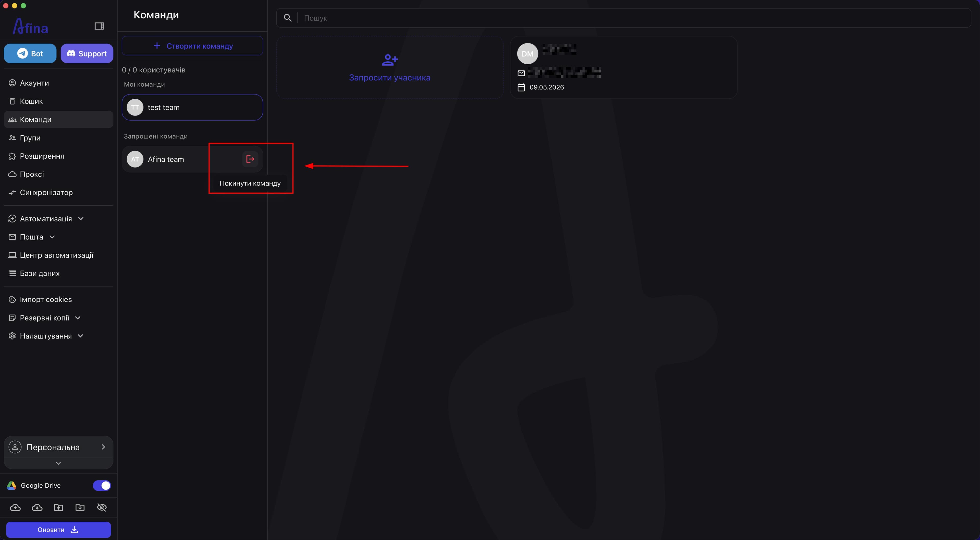Click Створити команду button
The width and height of the screenshot is (980, 540).
[192, 46]
